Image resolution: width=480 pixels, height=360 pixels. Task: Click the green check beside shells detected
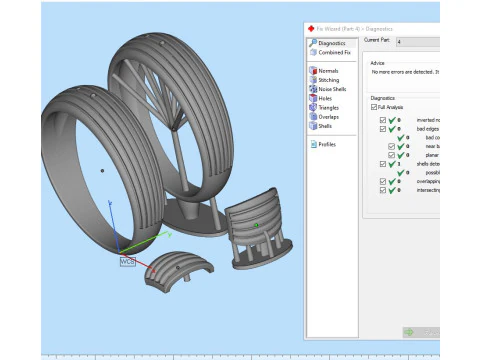[392, 164]
